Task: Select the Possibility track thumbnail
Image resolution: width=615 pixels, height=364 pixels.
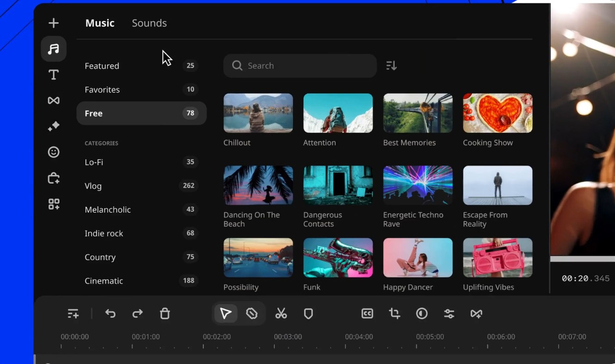Action: click(258, 258)
